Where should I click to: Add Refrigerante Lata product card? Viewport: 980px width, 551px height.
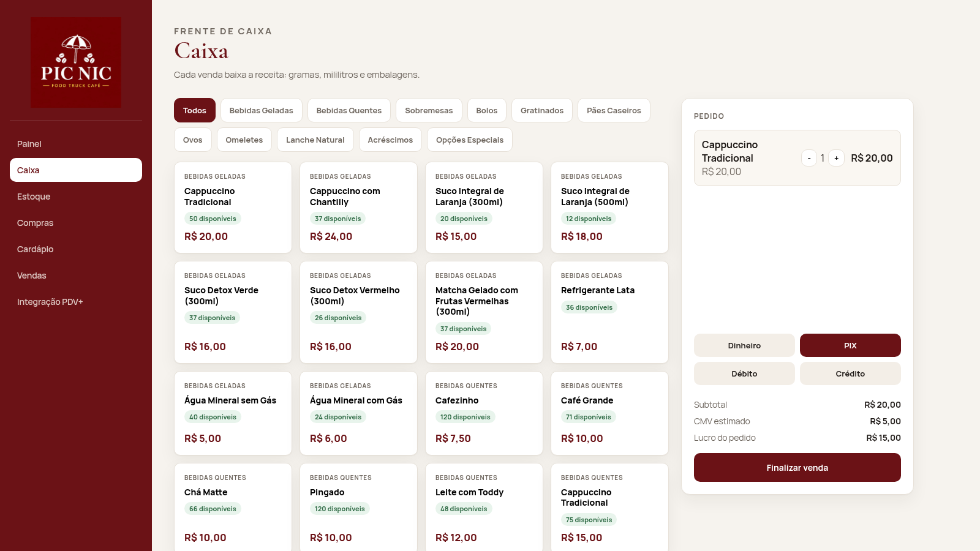609,312
